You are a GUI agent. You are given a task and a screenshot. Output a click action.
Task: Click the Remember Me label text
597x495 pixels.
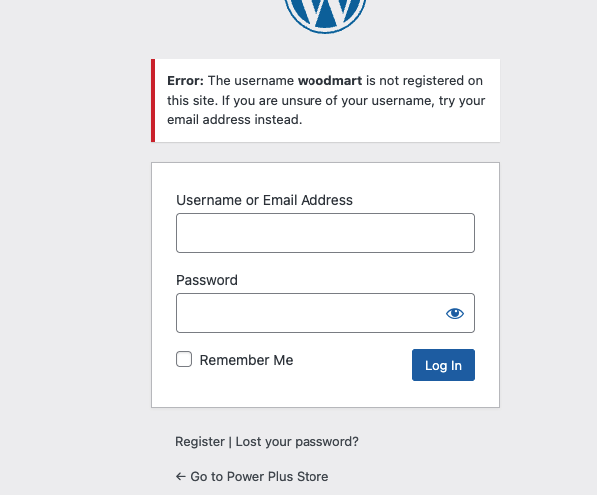246,360
